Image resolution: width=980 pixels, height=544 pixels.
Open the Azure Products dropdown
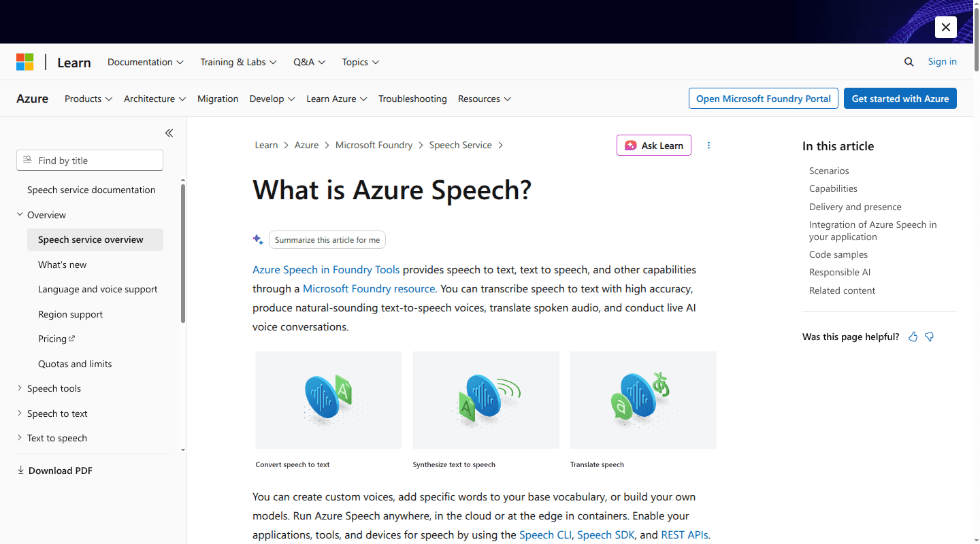[x=88, y=99]
